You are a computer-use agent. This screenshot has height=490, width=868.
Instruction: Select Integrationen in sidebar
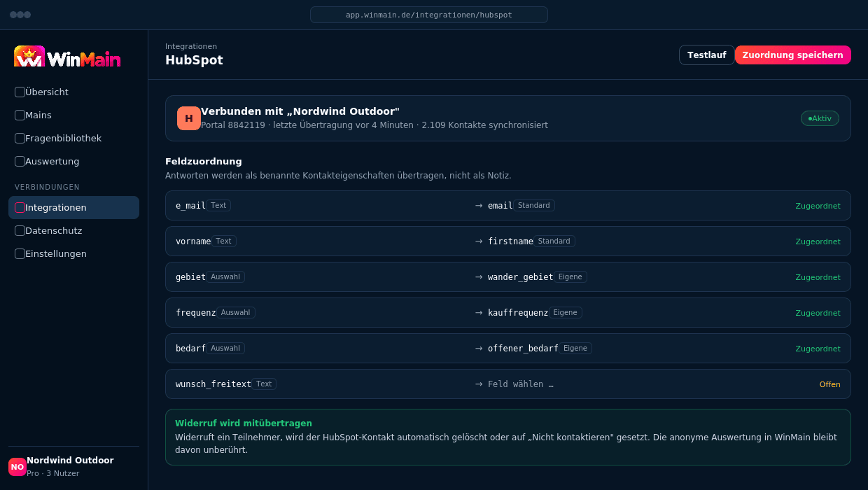(x=73, y=207)
